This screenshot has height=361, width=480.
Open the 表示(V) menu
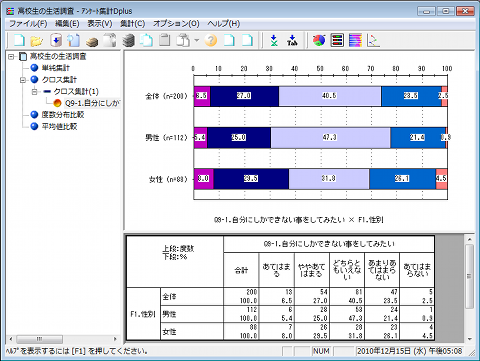pyautogui.click(x=100, y=24)
